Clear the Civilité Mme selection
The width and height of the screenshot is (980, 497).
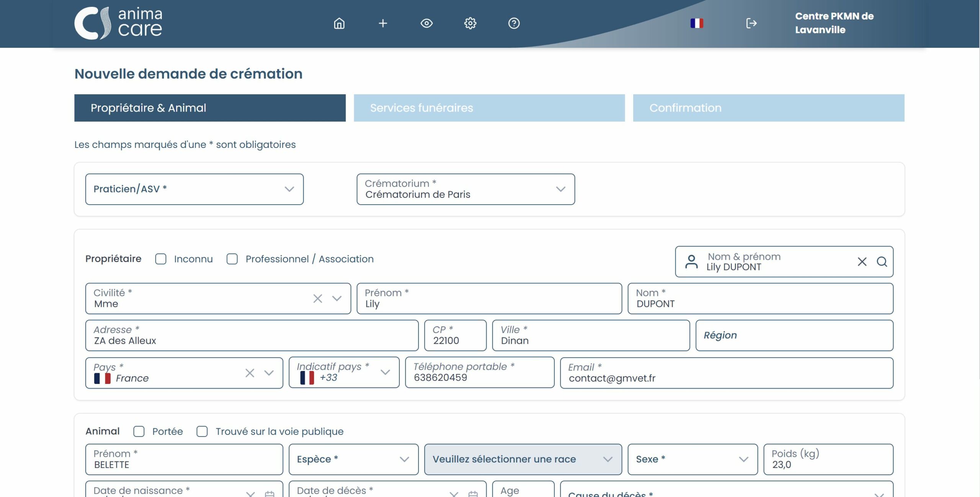(317, 299)
